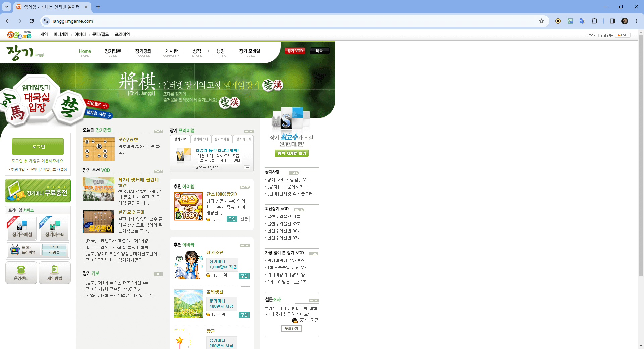Click the 봄의햇살 avatar image

pos(188,304)
